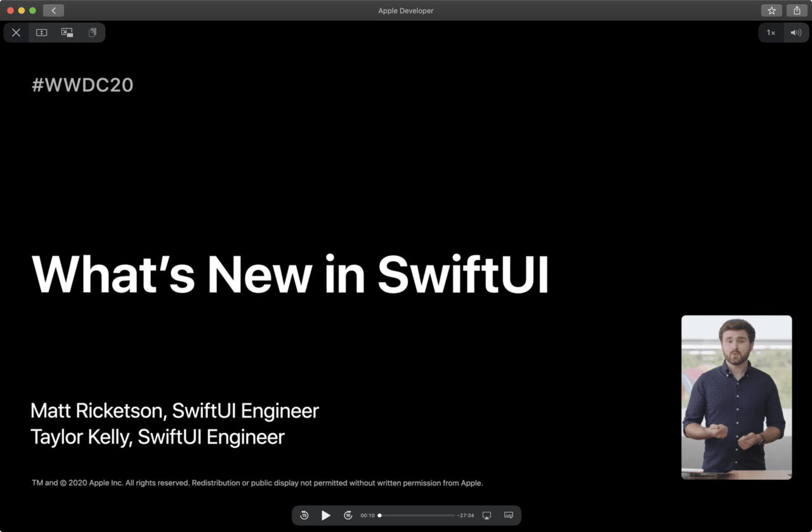
Task: Enter picture-in-picture mode
Action: [x=67, y=32]
